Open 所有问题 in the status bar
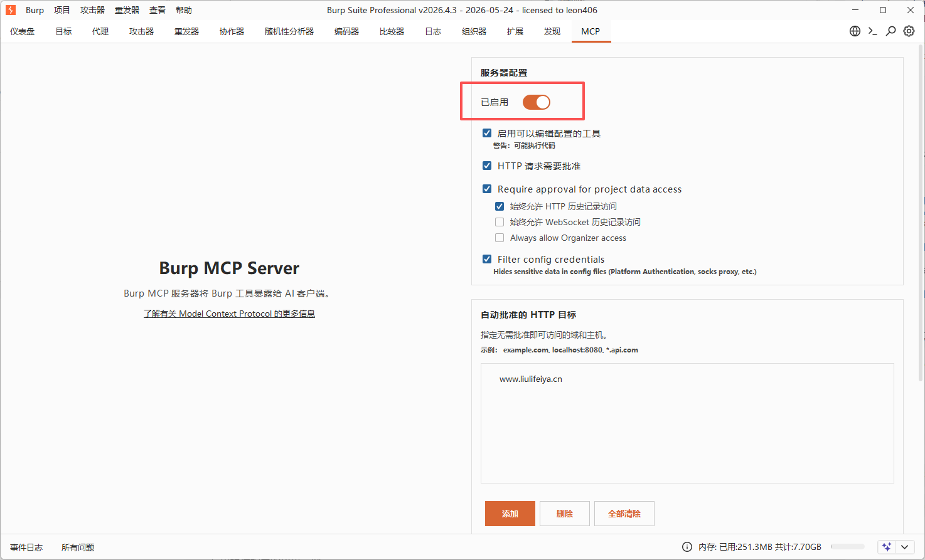The height and width of the screenshot is (560, 925). click(x=78, y=547)
